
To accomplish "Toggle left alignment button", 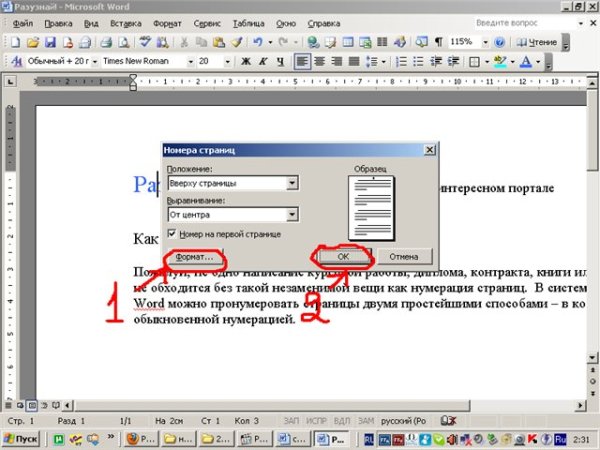I will [302, 62].
